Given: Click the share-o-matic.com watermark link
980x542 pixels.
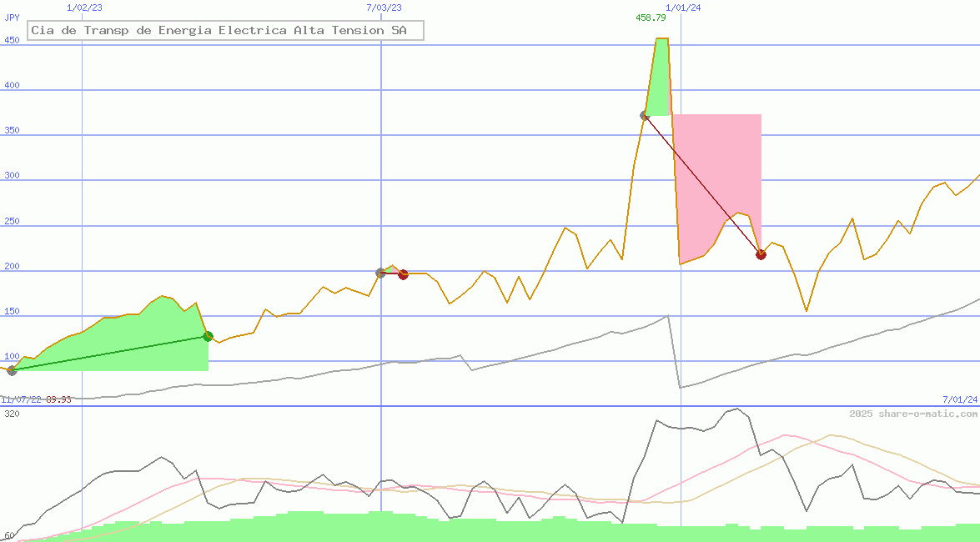Looking at the screenshot, I should click(913, 414).
